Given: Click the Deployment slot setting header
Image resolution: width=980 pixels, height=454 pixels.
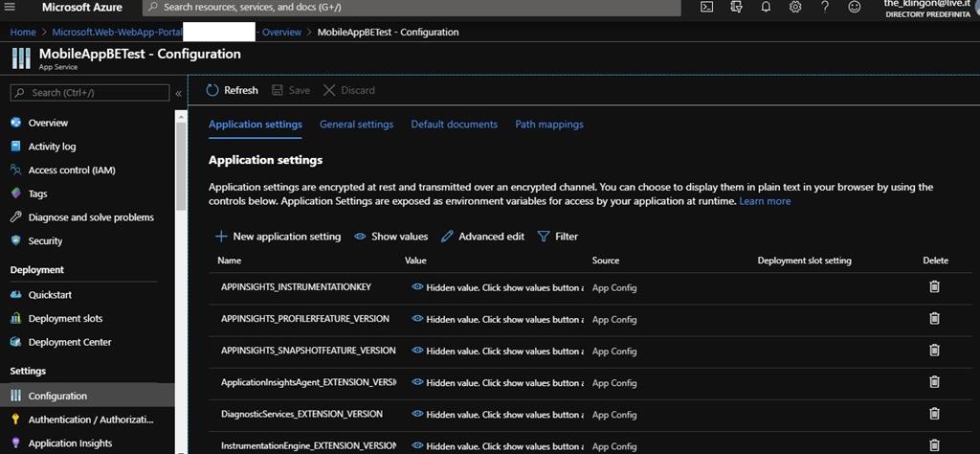Looking at the screenshot, I should pos(804,261).
